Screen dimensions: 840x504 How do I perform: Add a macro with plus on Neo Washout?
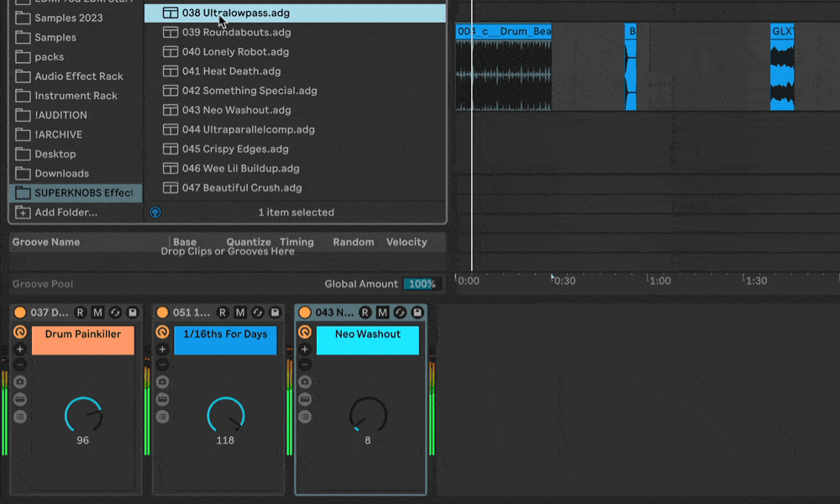(x=306, y=349)
